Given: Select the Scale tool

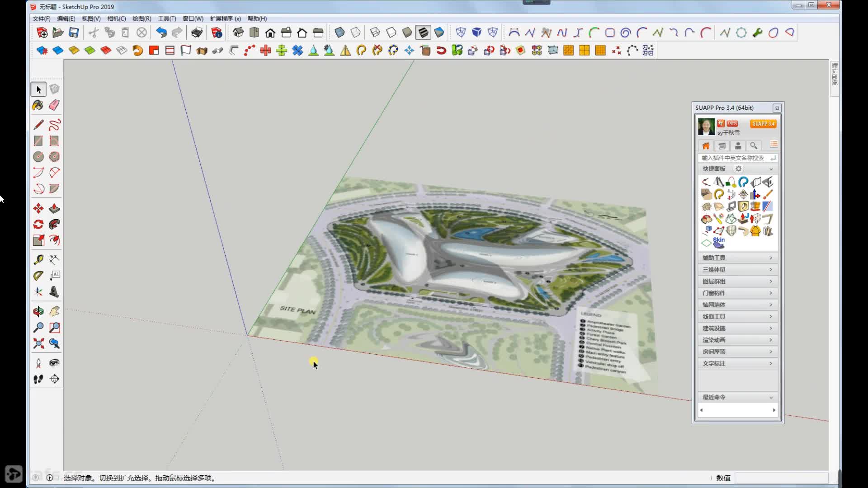Looking at the screenshot, I should [38, 240].
